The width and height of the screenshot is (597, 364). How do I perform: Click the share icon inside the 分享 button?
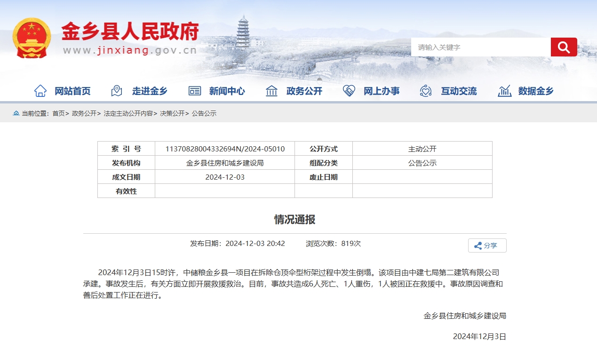tap(478, 245)
